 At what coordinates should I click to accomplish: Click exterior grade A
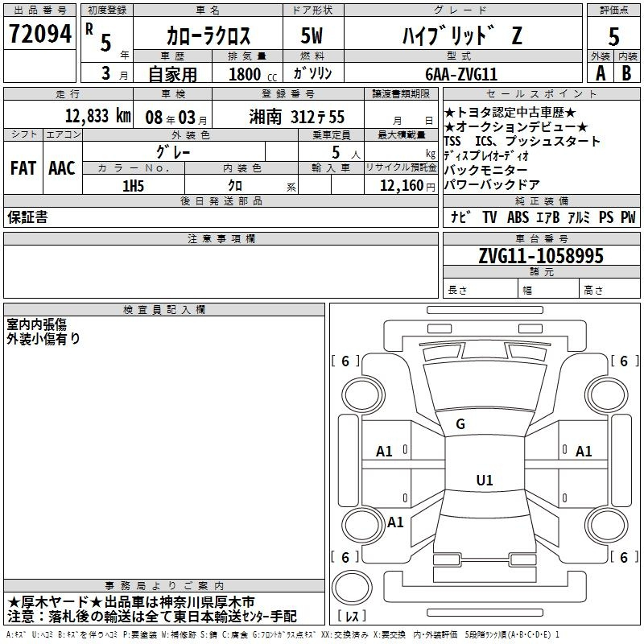pyautogui.click(x=601, y=73)
